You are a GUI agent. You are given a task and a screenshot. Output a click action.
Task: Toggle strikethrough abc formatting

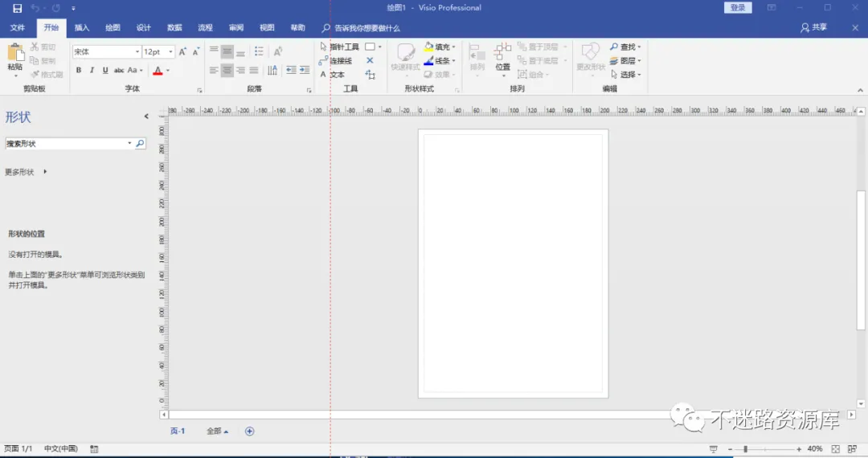tap(119, 70)
